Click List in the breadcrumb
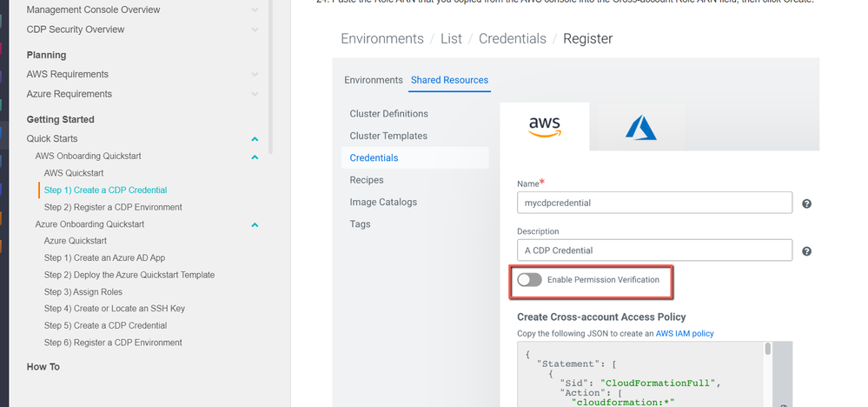This screenshot has height=407, width=868. (451, 39)
